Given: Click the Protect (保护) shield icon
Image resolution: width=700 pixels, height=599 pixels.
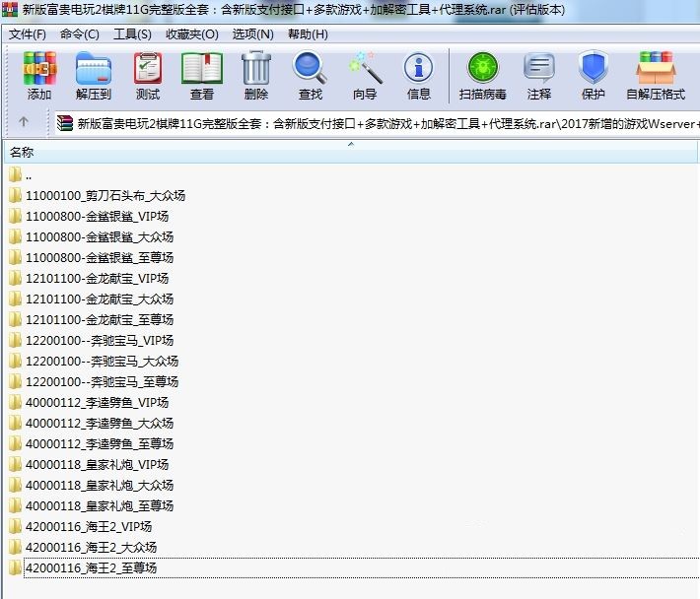Looking at the screenshot, I should 593,76.
